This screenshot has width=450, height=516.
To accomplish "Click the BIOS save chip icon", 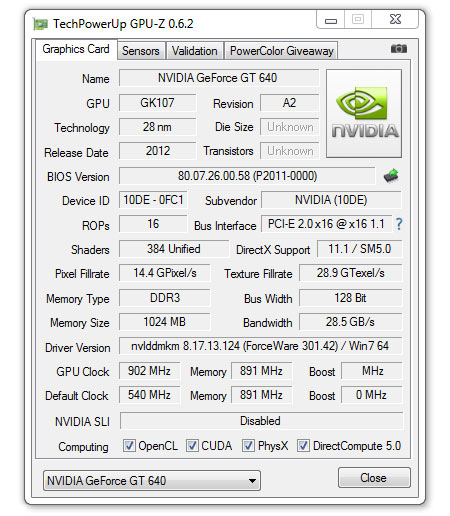I will pyautogui.click(x=391, y=175).
